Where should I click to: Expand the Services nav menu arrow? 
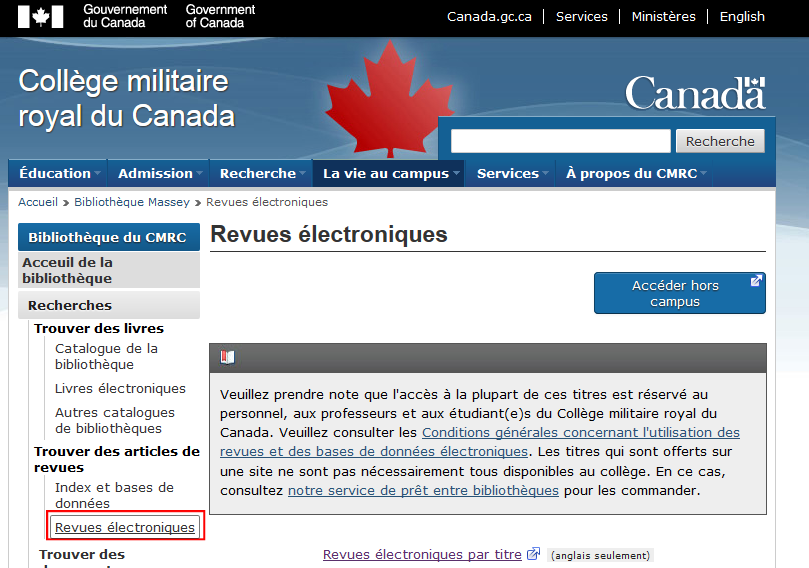click(545, 174)
